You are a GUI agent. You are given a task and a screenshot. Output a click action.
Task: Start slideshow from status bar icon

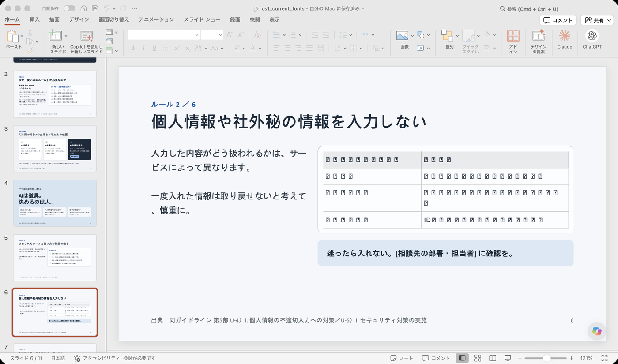[x=508, y=358]
